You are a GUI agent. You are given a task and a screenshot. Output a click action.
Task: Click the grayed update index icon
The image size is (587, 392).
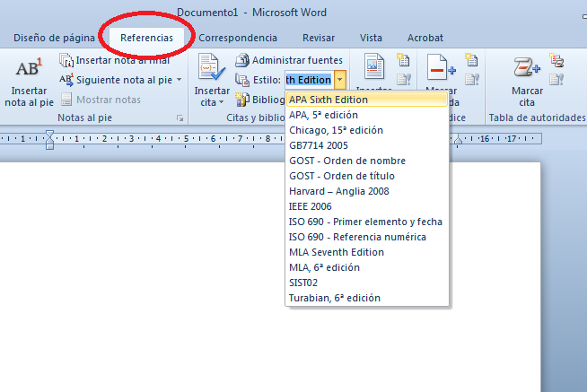click(472, 79)
